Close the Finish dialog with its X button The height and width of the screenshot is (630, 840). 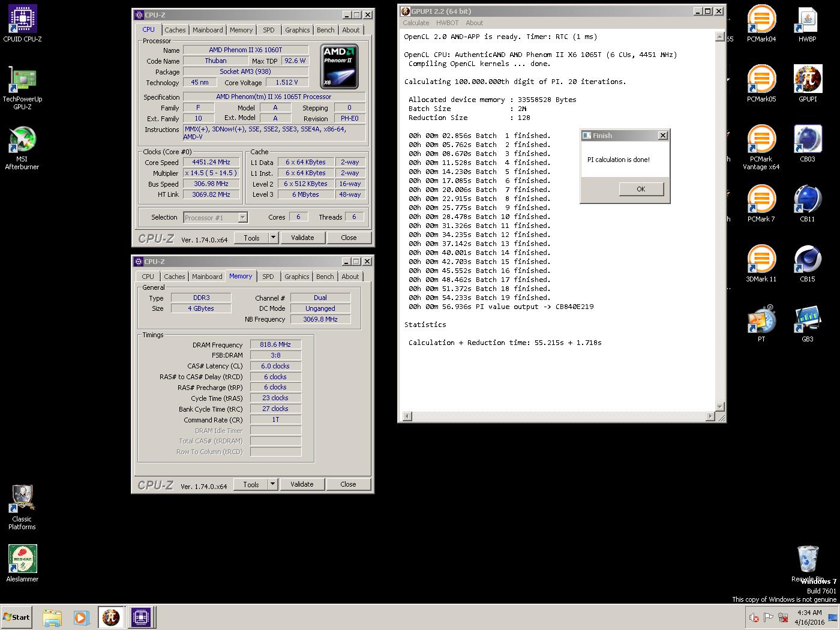point(663,136)
